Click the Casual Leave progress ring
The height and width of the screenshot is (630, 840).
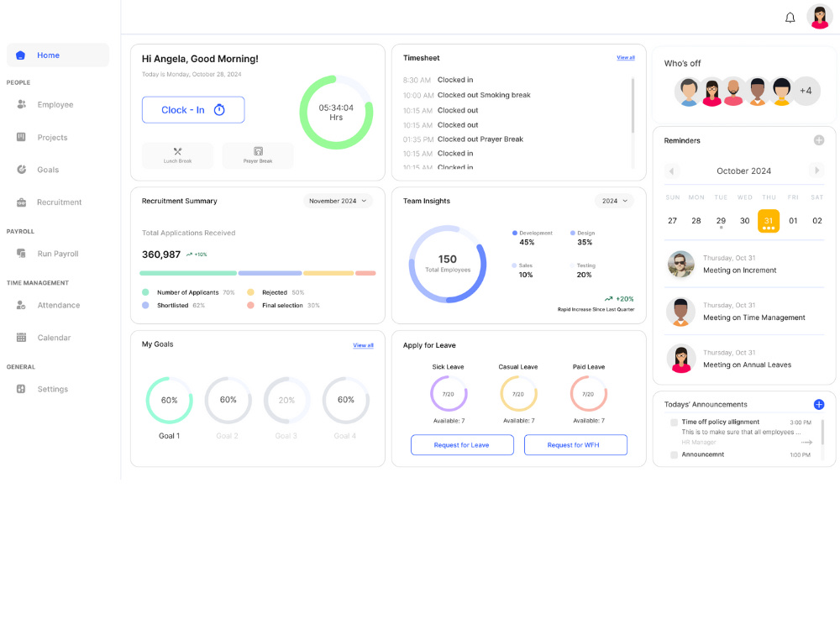coord(518,394)
